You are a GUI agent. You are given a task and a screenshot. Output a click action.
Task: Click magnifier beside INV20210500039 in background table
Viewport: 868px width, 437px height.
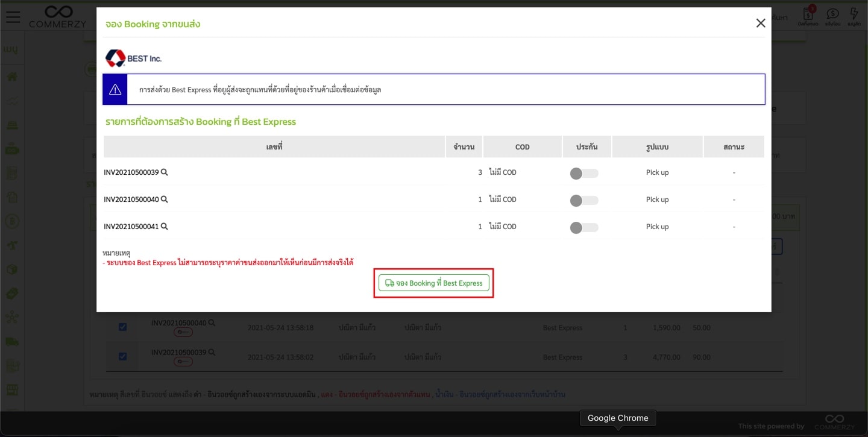(212, 352)
